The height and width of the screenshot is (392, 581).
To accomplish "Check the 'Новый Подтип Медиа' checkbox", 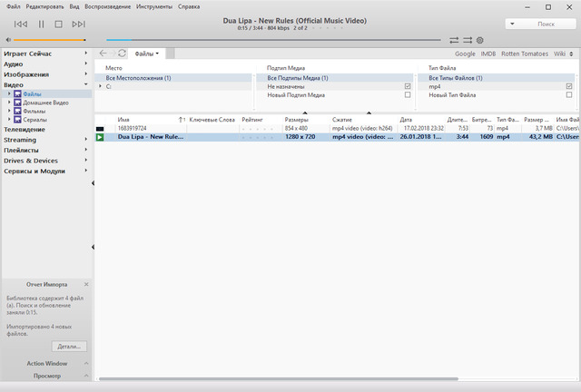I will coord(408,94).
